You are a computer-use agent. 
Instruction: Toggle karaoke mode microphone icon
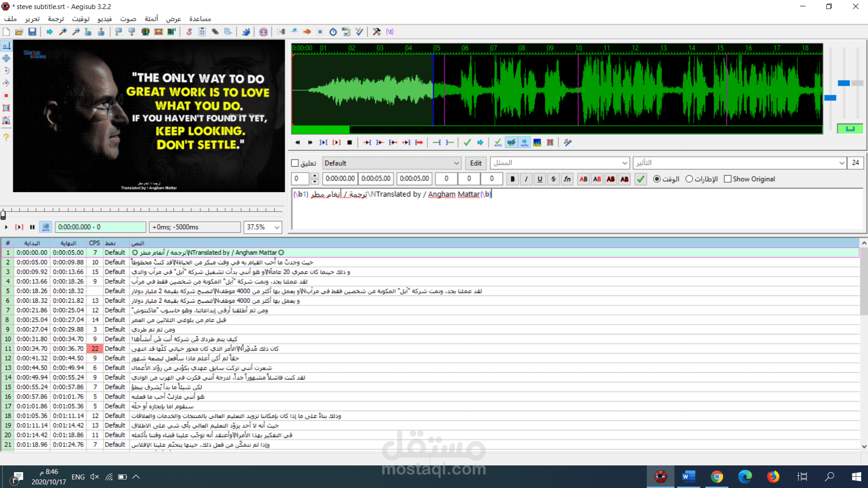568,142
